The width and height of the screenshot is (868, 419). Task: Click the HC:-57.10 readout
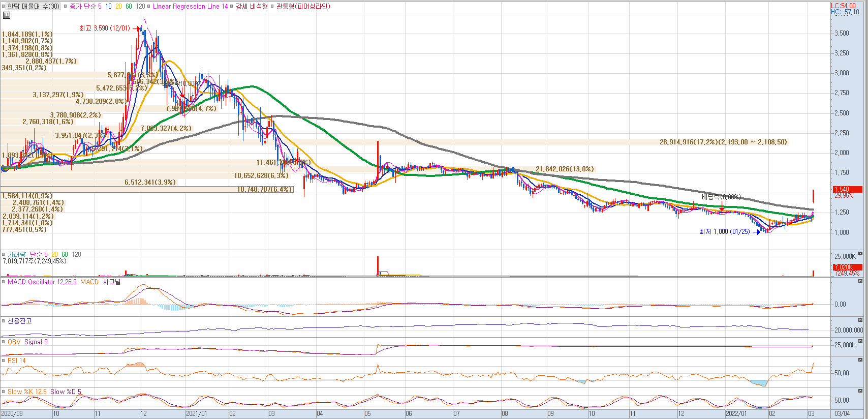click(x=845, y=12)
